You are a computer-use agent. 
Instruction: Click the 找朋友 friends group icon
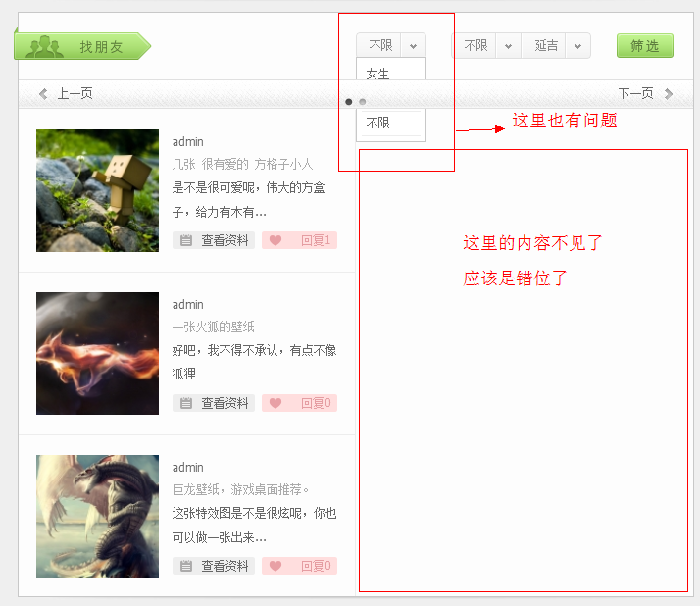[x=44, y=46]
